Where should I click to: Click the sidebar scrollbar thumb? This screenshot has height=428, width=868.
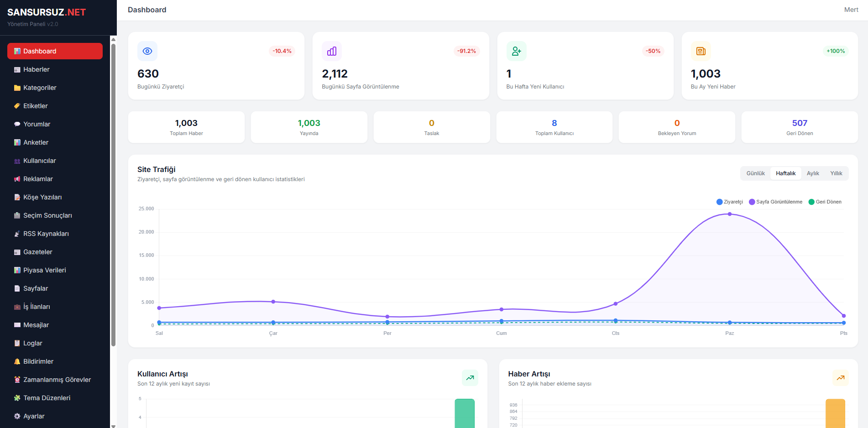[113, 195]
